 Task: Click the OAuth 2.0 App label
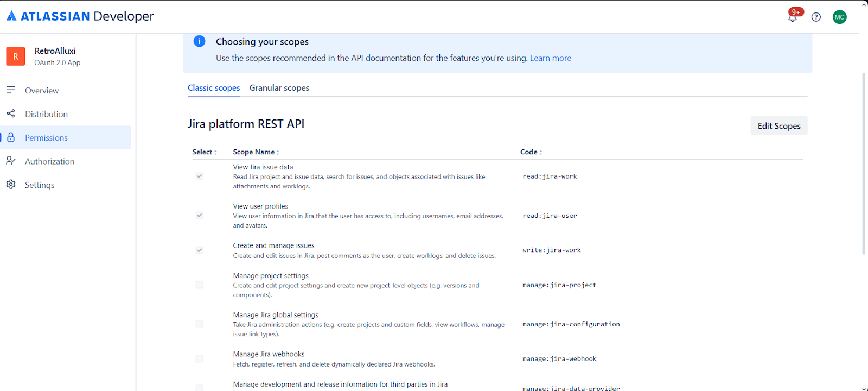pyautogui.click(x=58, y=63)
